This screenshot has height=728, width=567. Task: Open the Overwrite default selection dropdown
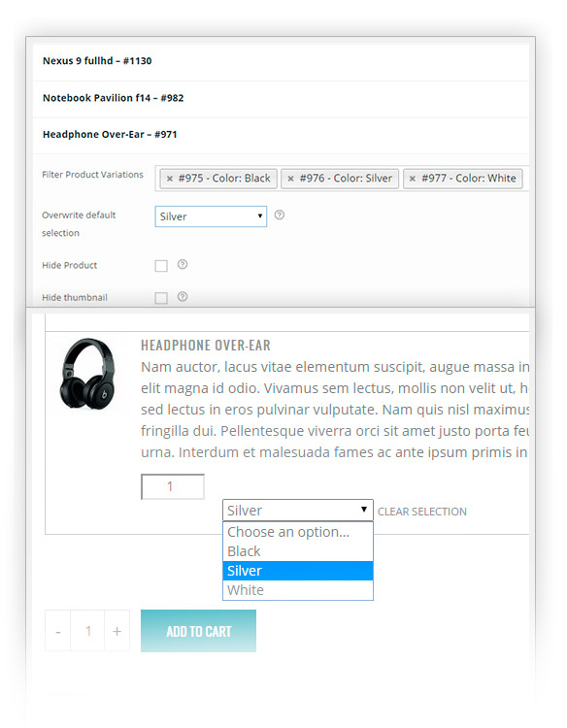[x=211, y=216]
